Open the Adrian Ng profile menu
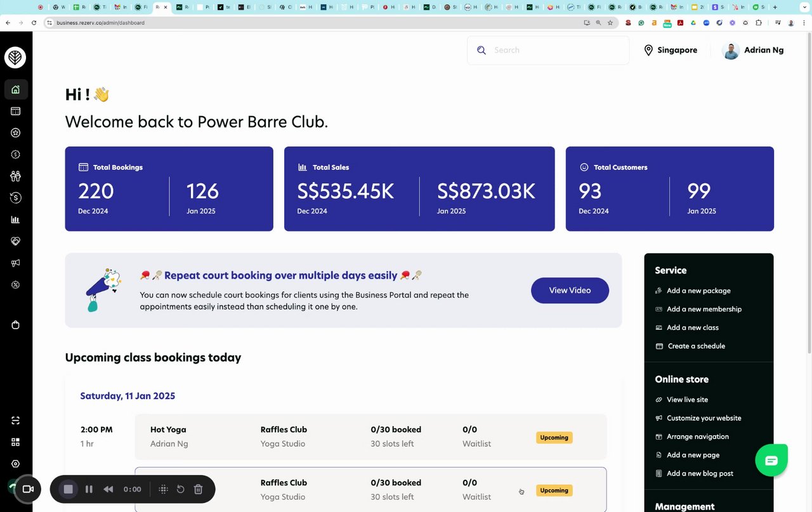812x512 pixels. pyautogui.click(x=753, y=50)
